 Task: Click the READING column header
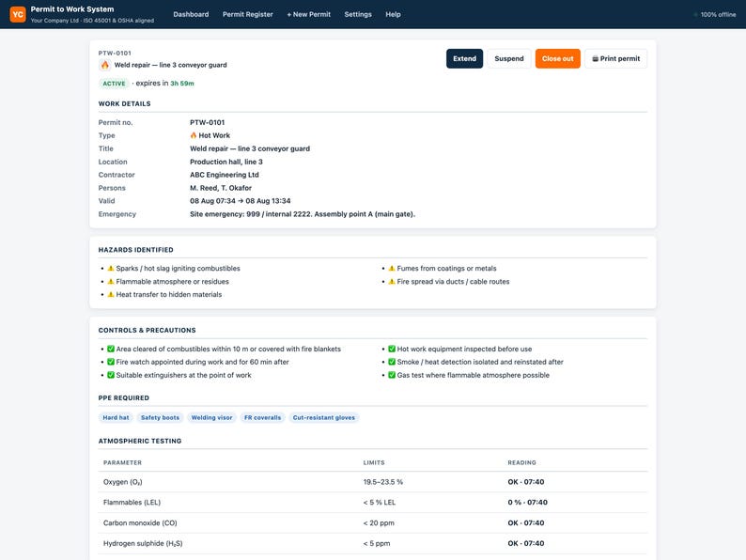(x=521, y=462)
